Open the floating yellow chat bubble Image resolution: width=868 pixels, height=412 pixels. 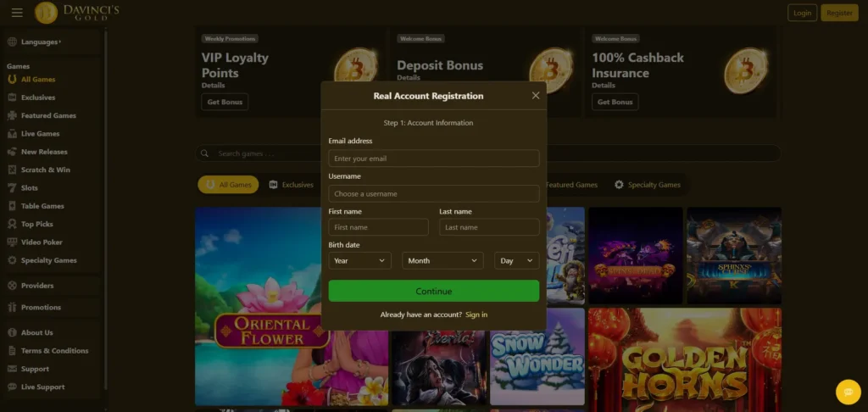point(848,392)
